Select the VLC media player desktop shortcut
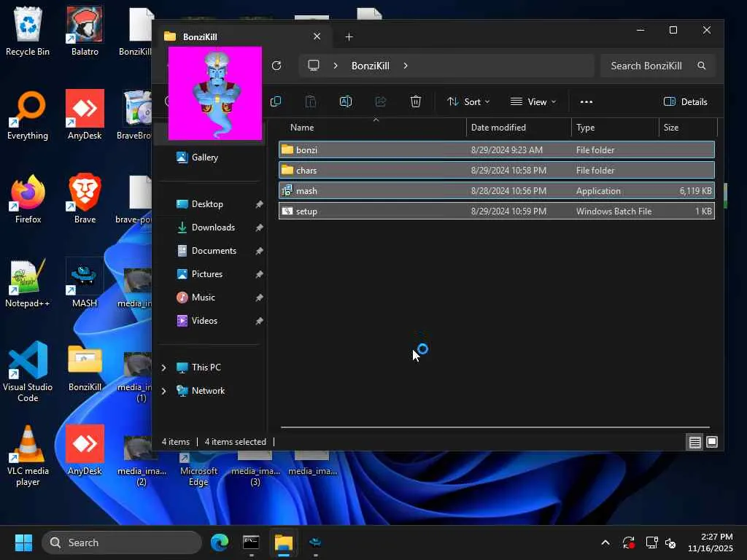Viewport: 747px width, 560px height. pos(28,455)
